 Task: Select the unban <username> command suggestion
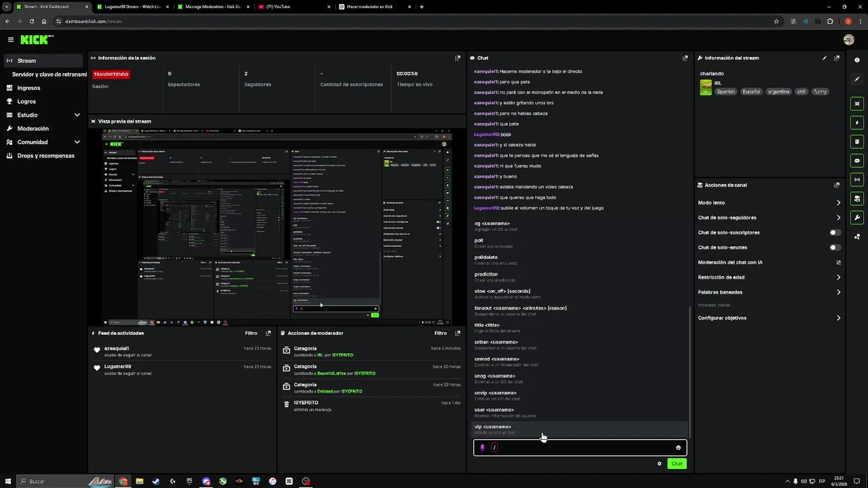click(580, 345)
